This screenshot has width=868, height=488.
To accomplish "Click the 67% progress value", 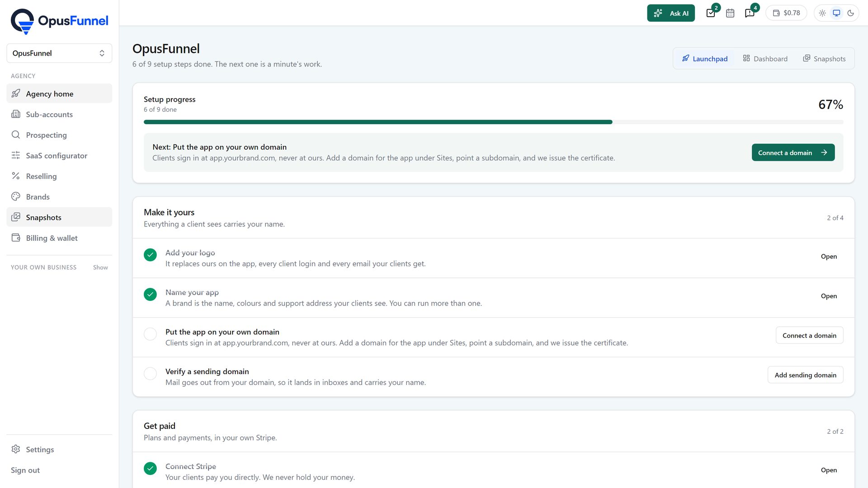I will pyautogui.click(x=830, y=105).
